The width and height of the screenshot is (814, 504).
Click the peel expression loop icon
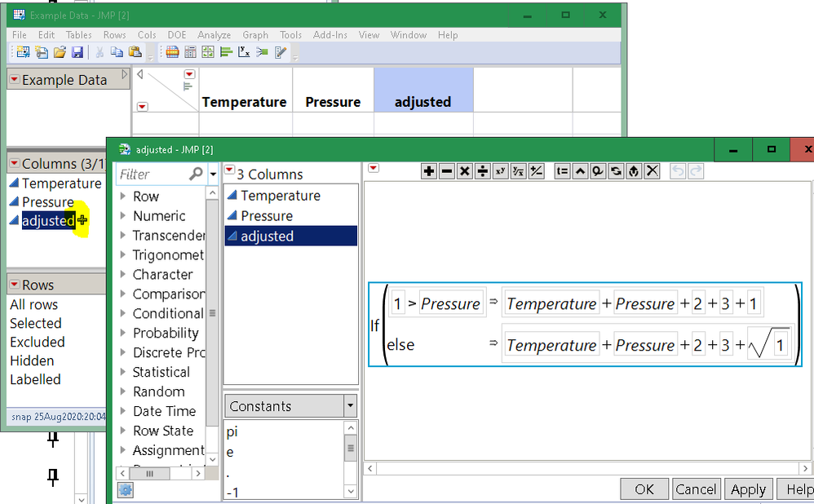[598, 171]
